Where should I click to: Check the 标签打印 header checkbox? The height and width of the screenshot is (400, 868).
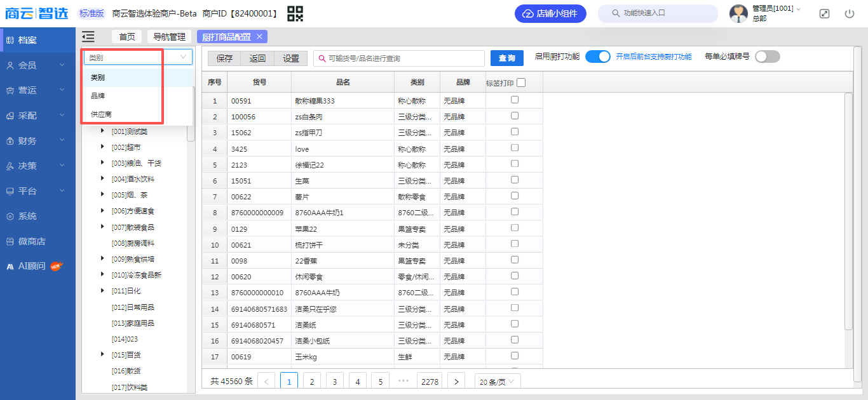[x=521, y=83]
